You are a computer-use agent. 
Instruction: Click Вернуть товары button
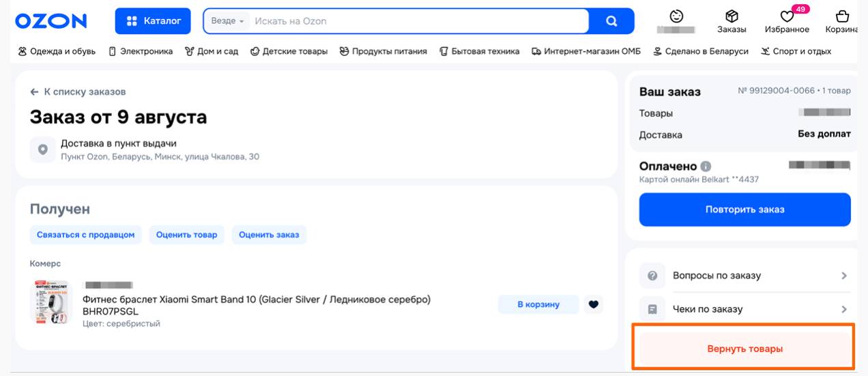744,349
